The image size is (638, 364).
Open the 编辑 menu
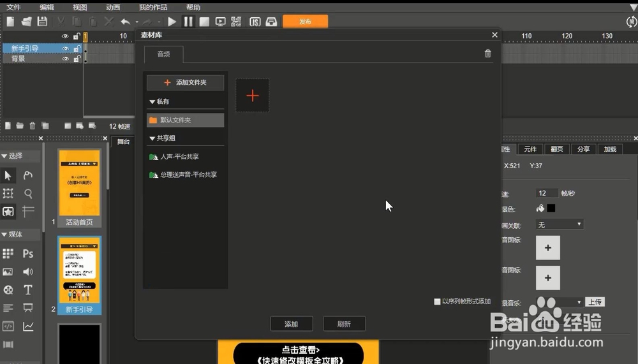click(47, 7)
